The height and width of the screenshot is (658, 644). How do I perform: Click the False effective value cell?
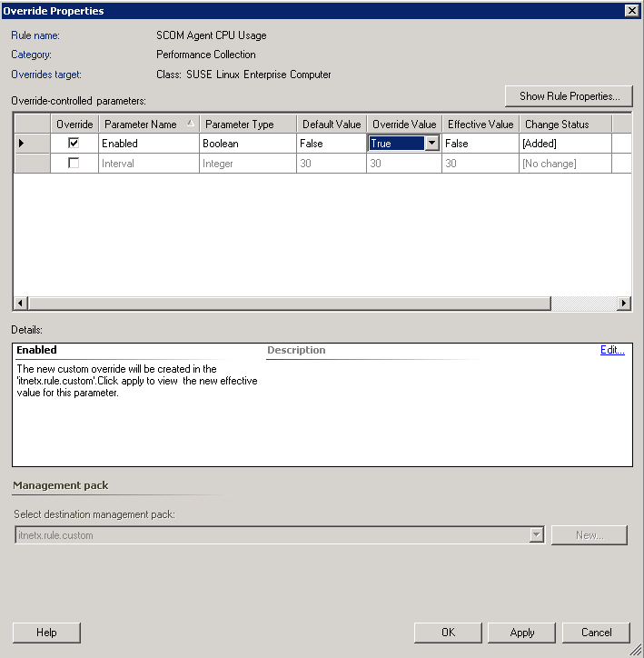pos(481,143)
